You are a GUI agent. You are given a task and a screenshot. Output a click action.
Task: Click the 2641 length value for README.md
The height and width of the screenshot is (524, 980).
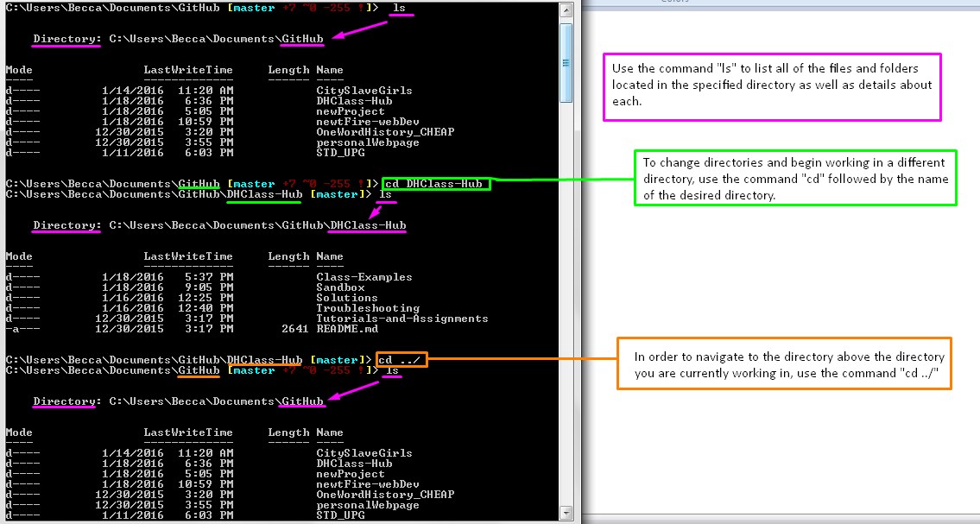[294, 329]
